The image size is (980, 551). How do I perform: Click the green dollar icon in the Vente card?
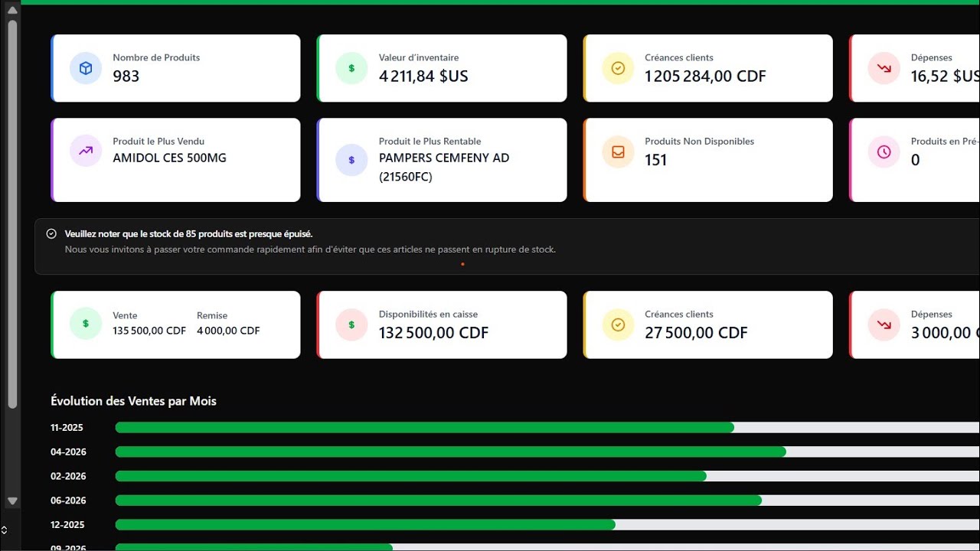[x=86, y=324]
